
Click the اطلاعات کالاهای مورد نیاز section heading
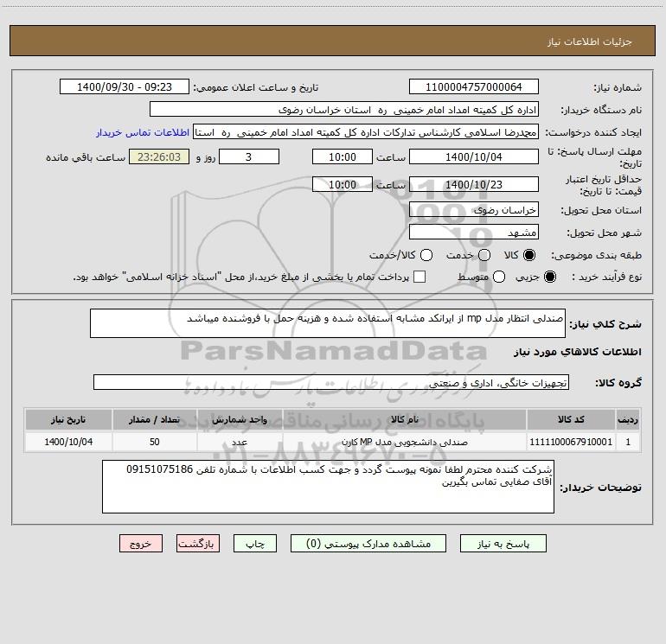point(578,352)
